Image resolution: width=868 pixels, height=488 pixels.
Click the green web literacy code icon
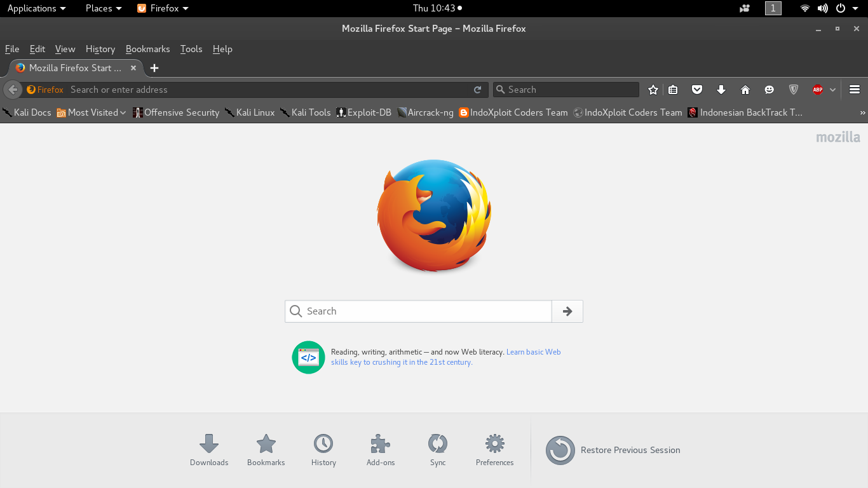coord(309,357)
